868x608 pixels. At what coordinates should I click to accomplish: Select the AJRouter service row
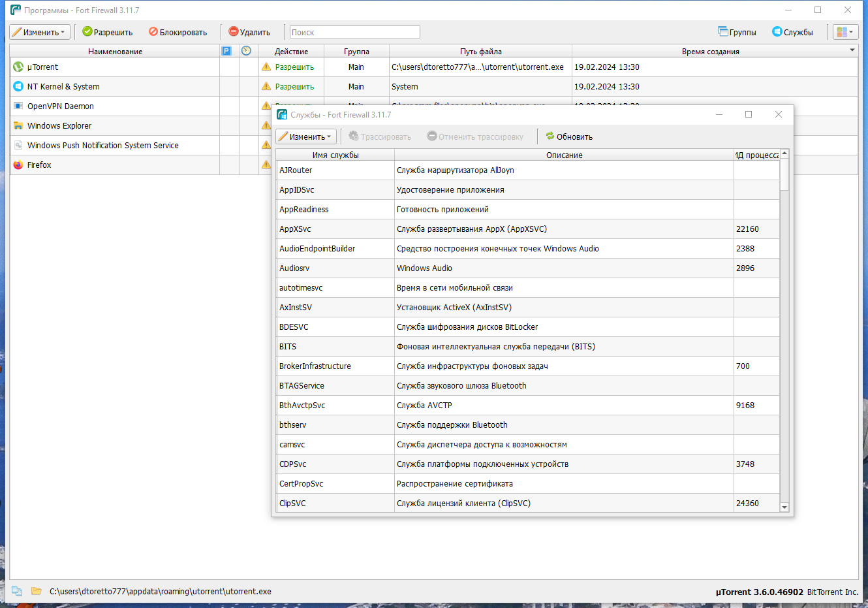point(528,170)
